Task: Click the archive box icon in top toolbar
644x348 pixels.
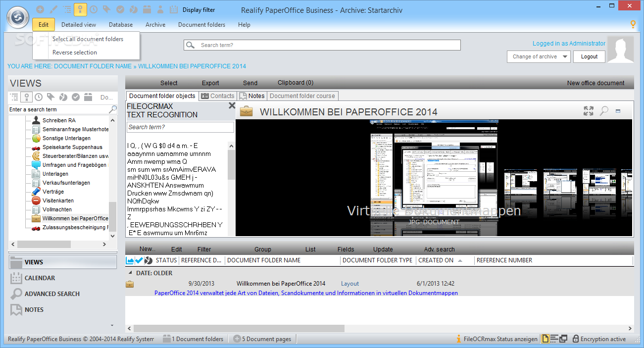Action: (x=147, y=9)
